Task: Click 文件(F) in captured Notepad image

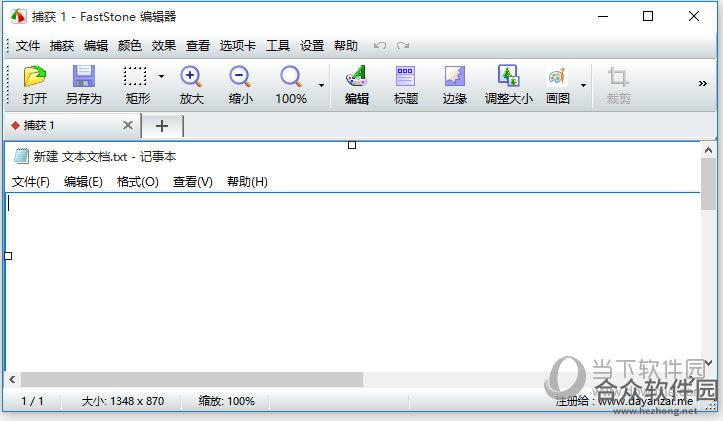Action: click(x=31, y=182)
